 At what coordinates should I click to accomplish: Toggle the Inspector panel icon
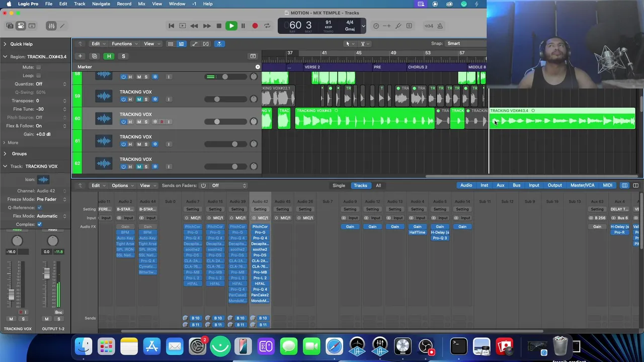(21, 26)
